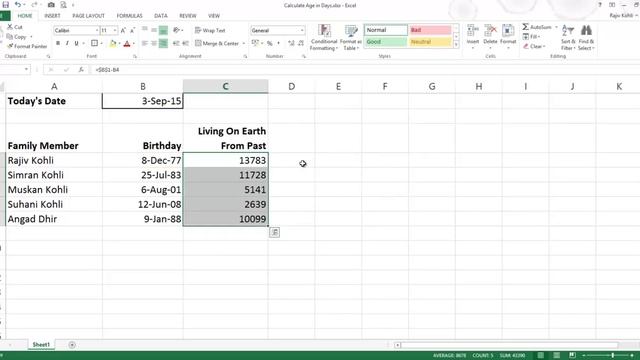640x360 pixels.
Task: Apply comma style
Action: click(x=278, y=43)
